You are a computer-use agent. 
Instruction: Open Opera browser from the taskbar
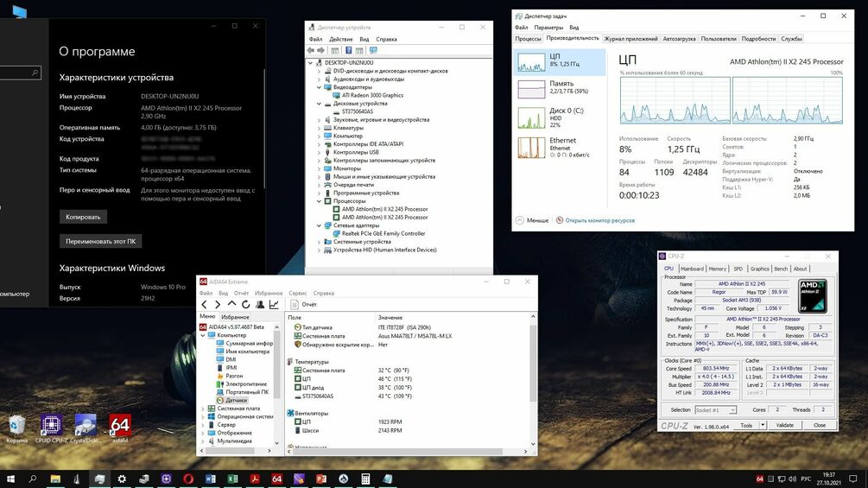coord(188,479)
